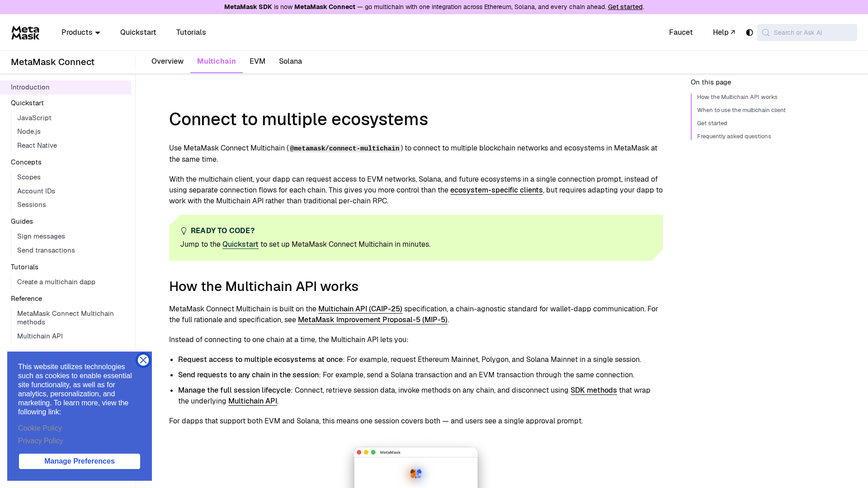Open the Multichain API (CAIP-25) link
The width and height of the screenshot is (868, 488).
click(x=360, y=309)
